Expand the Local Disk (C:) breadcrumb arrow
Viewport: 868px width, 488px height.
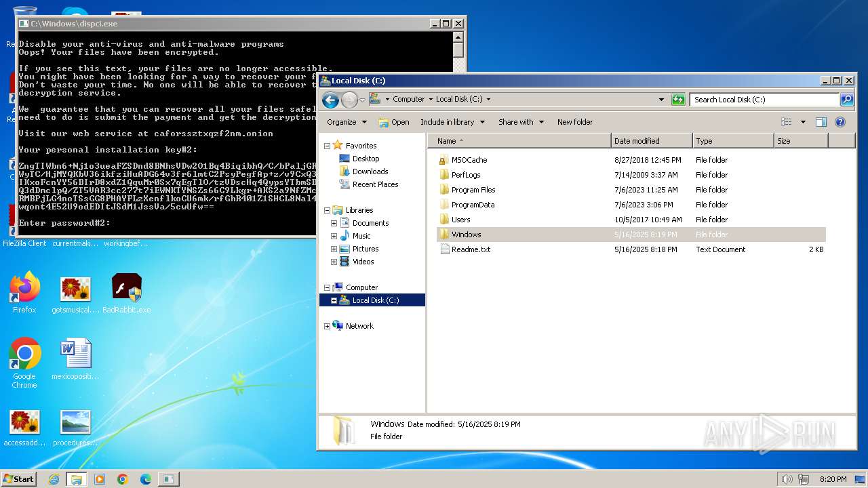(488, 99)
